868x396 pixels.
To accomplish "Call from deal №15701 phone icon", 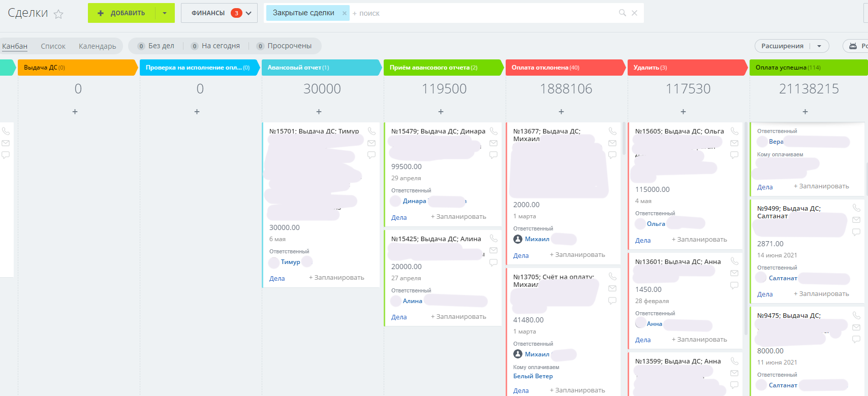I will (x=371, y=131).
